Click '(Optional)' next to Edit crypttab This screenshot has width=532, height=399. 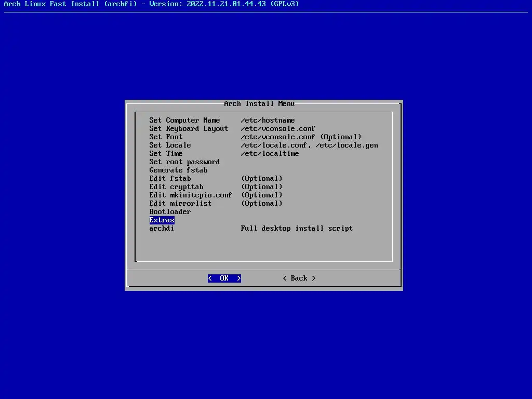pos(262,187)
